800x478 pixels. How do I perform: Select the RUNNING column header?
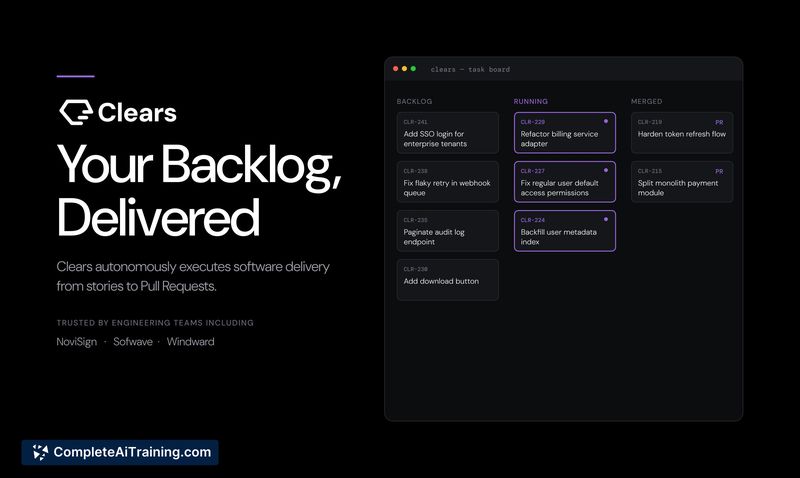531,102
